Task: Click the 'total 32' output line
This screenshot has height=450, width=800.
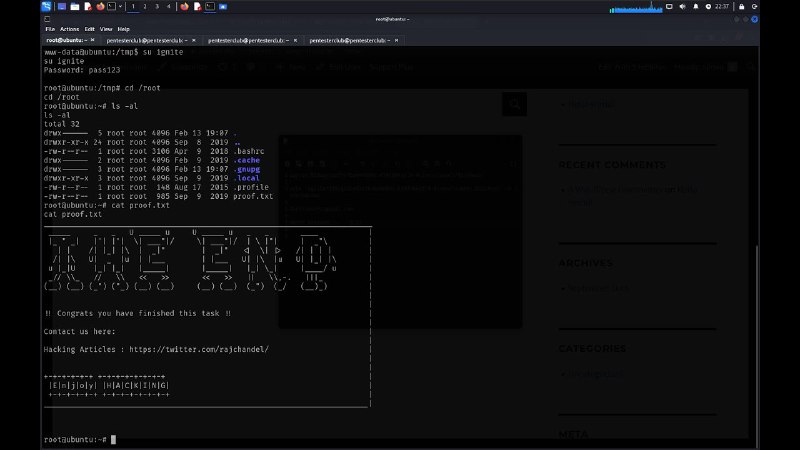Action: click(62, 124)
